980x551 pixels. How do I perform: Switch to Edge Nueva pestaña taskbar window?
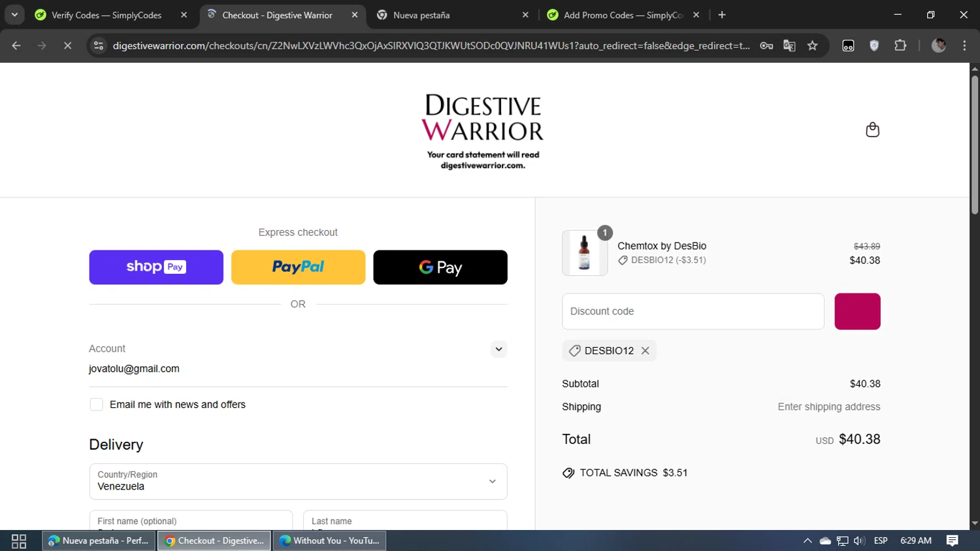pos(99,541)
